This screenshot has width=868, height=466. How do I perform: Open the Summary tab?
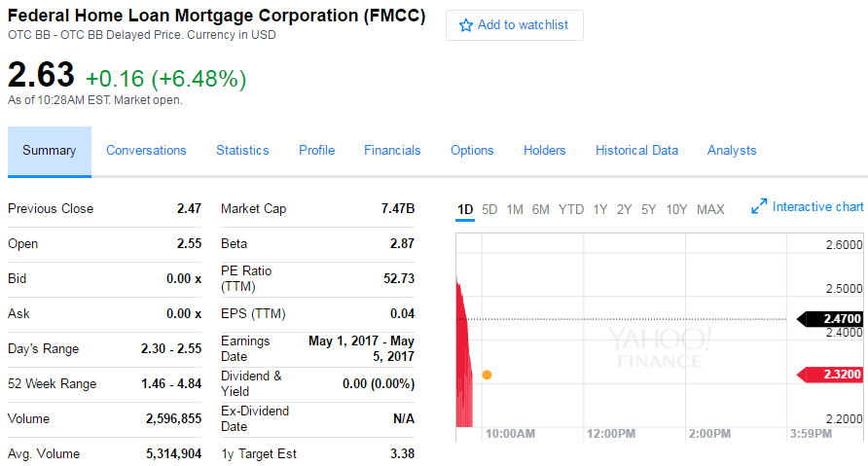pos(50,151)
